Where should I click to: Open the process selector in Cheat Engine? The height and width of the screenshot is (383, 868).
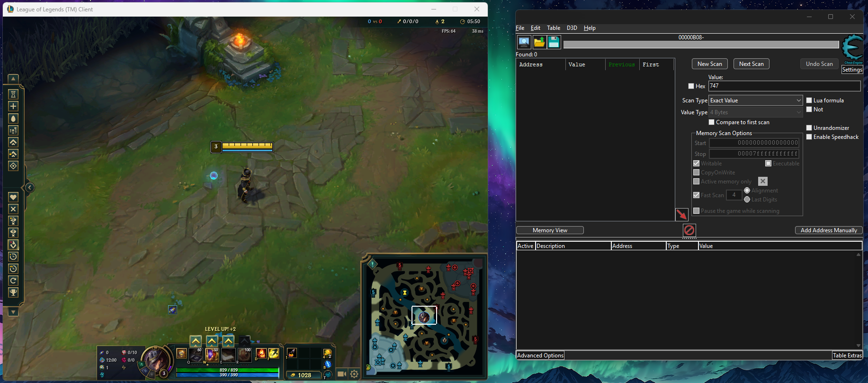[x=524, y=42]
